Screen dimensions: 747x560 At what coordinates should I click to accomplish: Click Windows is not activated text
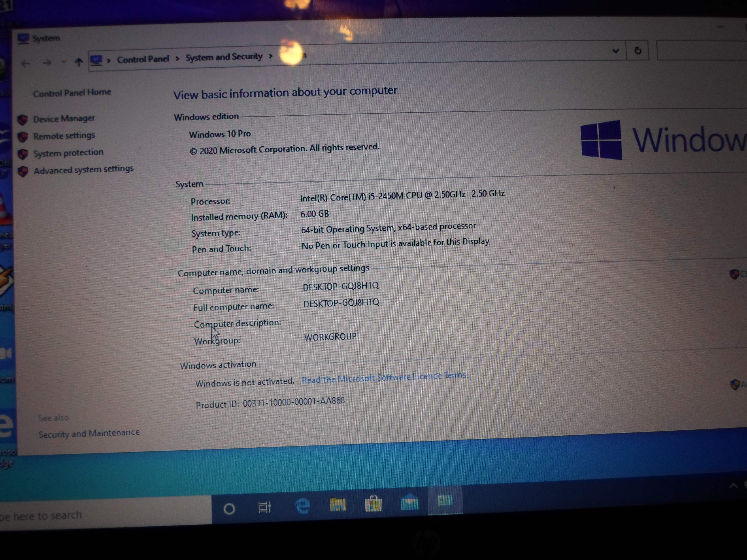point(245,383)
